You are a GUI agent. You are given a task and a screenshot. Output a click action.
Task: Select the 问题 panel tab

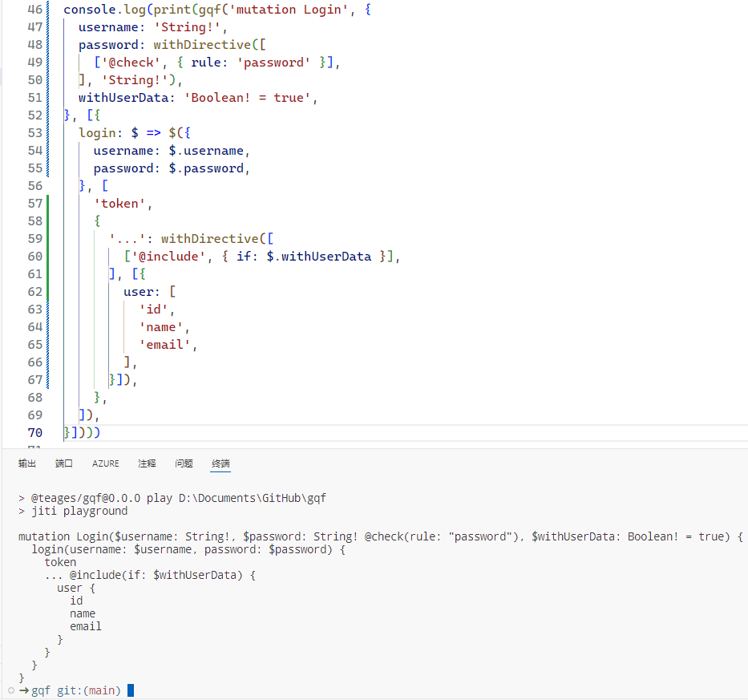(184, 463)
